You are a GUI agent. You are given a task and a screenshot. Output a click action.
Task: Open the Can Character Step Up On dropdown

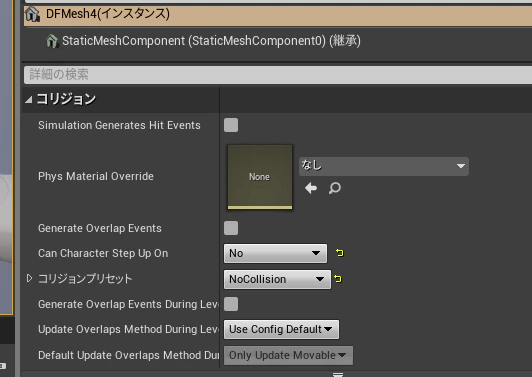tap(276, 253)
